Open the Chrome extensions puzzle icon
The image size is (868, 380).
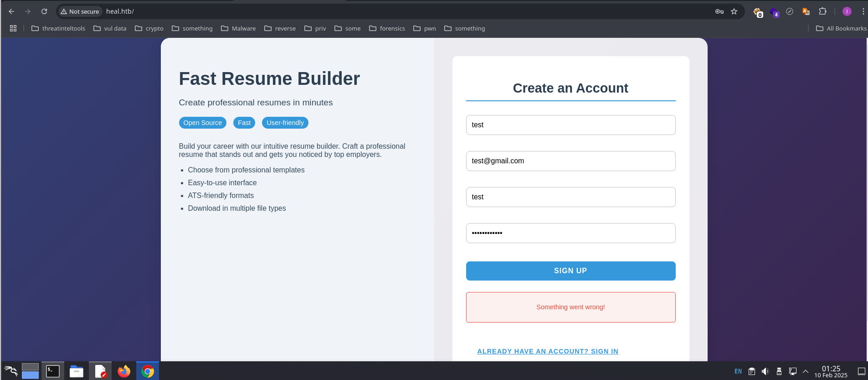click(x=822, y=11)
